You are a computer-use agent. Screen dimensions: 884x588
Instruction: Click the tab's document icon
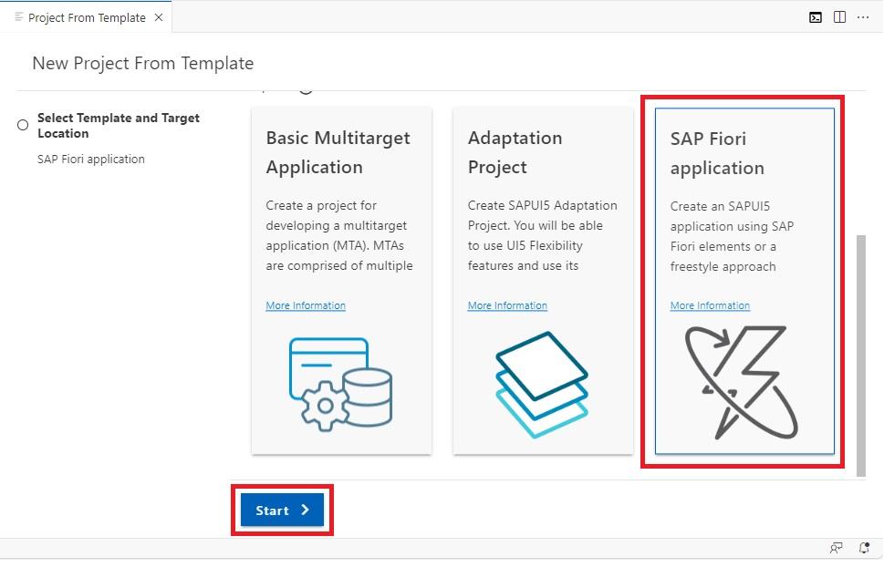point(18,17)
